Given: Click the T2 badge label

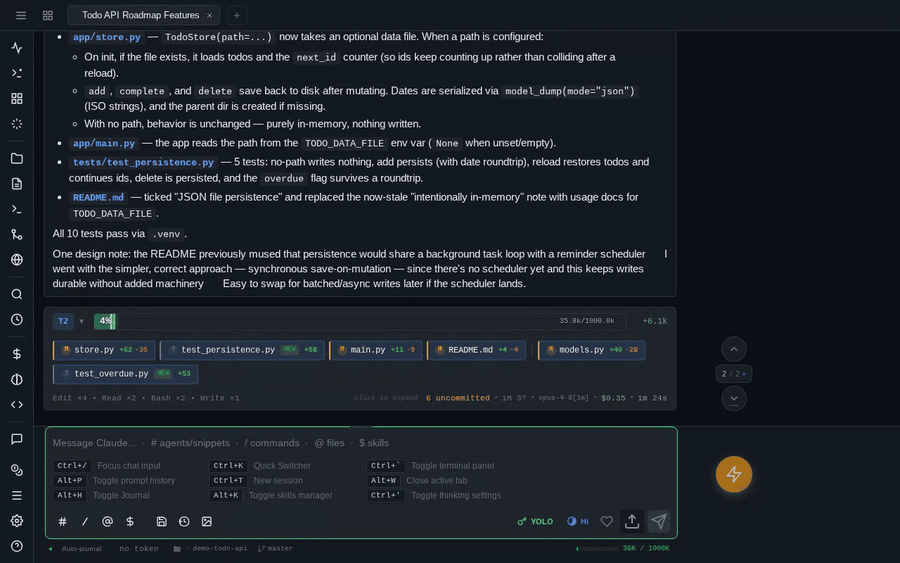Looking at the screenshot, I should (x=63, y=321).
